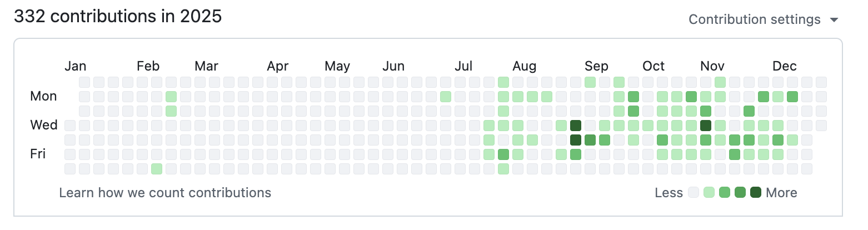The image size is (868, 230).
Task: Click the Wed weekday row label
Action: click(x=44, y=125)
